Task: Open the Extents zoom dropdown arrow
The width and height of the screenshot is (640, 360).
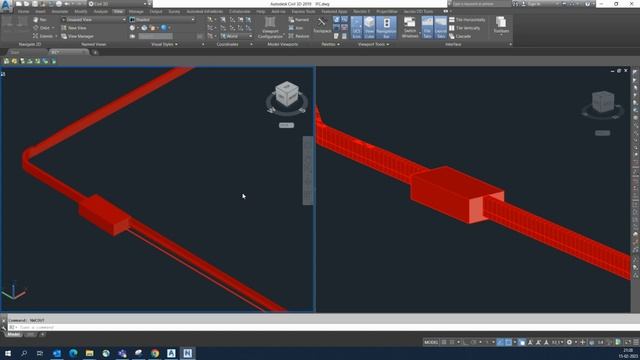Action: [x=56, y=36]
